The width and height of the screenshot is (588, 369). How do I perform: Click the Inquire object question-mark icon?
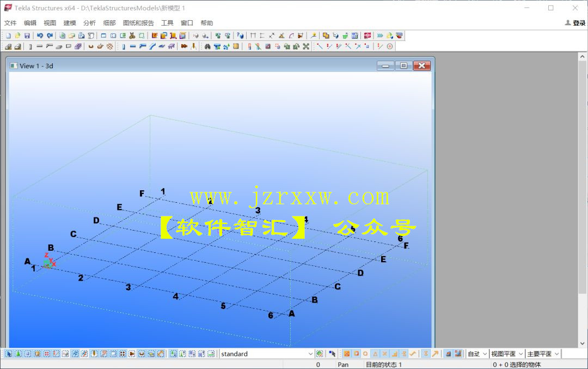240,35
